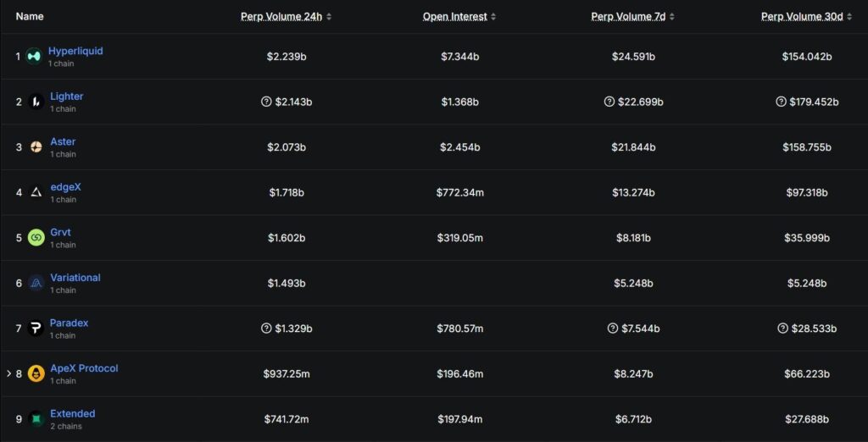Click the Extended protocol logo icon
Image resolution: width=868 pixels, height=442 pixels.
tap(36, 419)
